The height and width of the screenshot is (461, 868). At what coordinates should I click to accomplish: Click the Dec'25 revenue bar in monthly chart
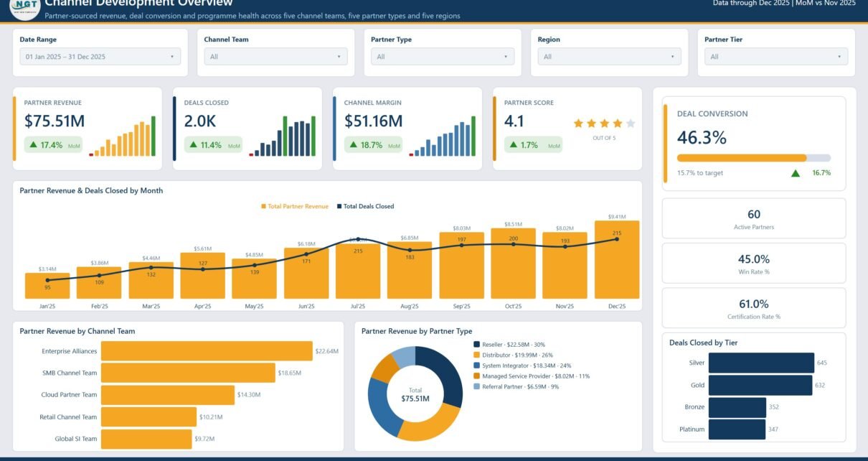617,259
